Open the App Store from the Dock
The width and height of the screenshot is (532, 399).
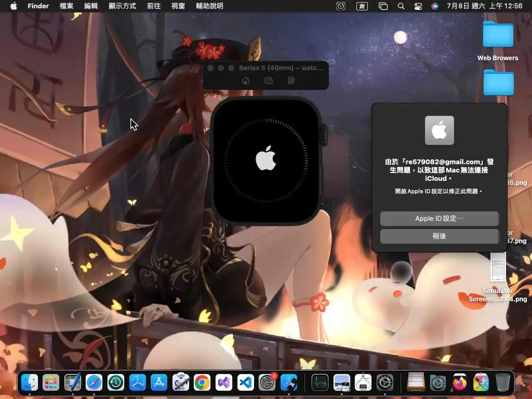pyautogui.click(x=159, y=383)
